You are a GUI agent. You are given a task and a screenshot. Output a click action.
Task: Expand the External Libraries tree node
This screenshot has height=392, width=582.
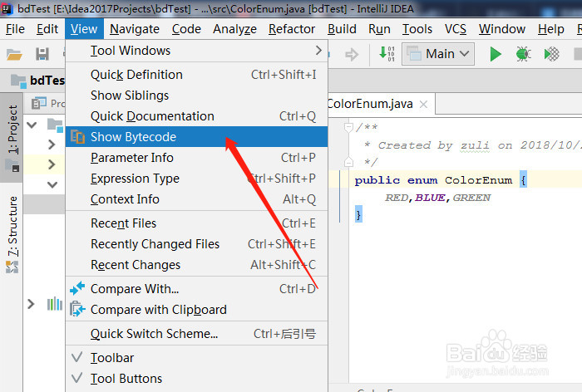32,304
